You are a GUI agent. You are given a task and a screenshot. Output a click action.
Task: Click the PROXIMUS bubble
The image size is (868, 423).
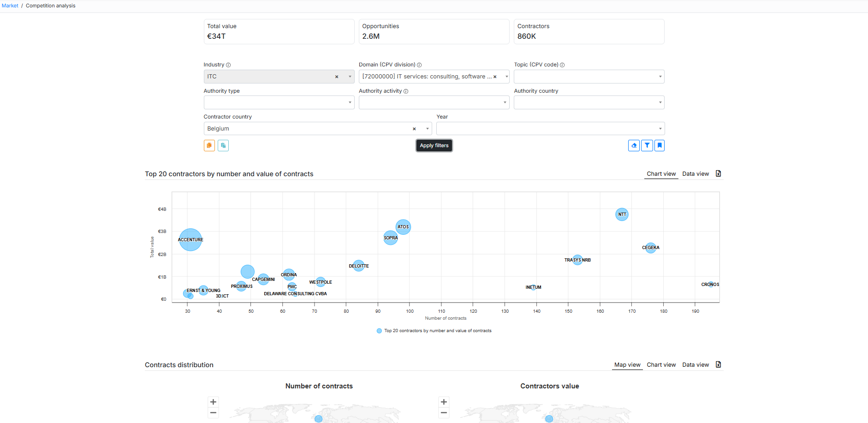(x=241, y=286)
